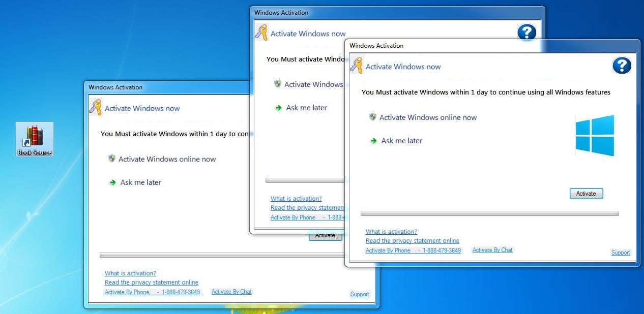Open the Book Source desktop shortcut

tap(35, 139)
